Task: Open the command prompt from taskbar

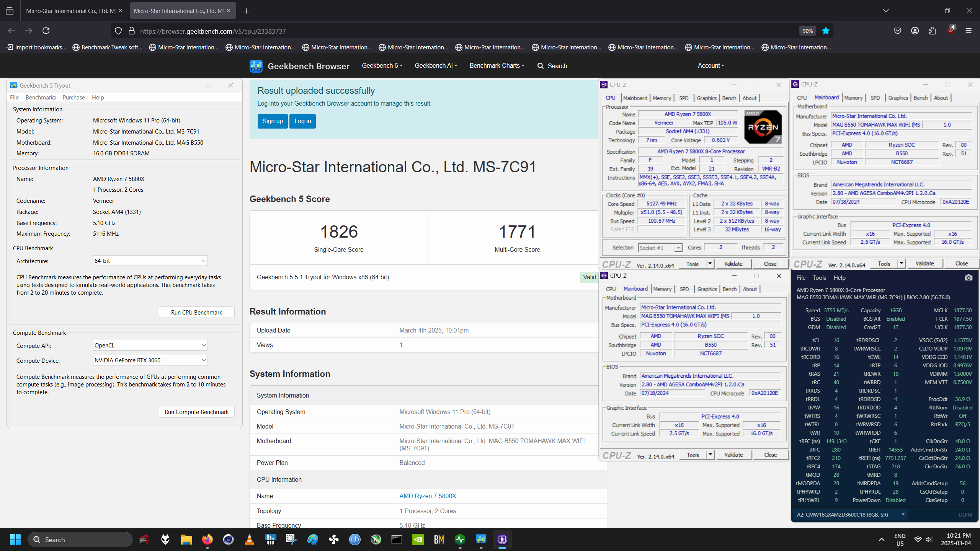Action: (397, 540)
